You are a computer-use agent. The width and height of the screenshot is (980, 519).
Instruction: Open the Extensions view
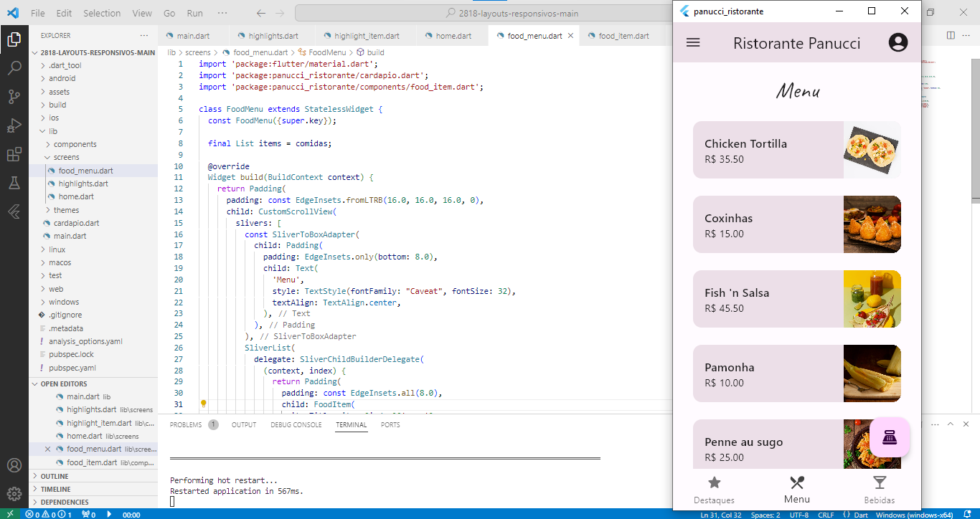point(14,154)
